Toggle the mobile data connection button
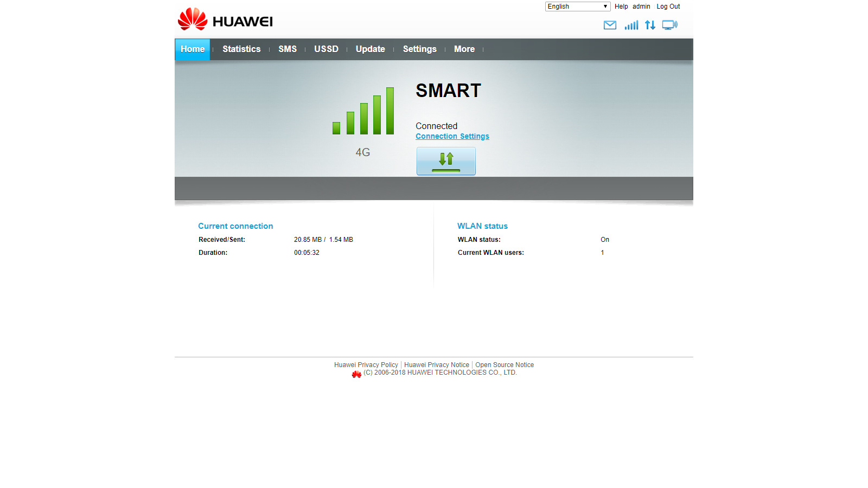The image size is (868, 488). (446, 161)
